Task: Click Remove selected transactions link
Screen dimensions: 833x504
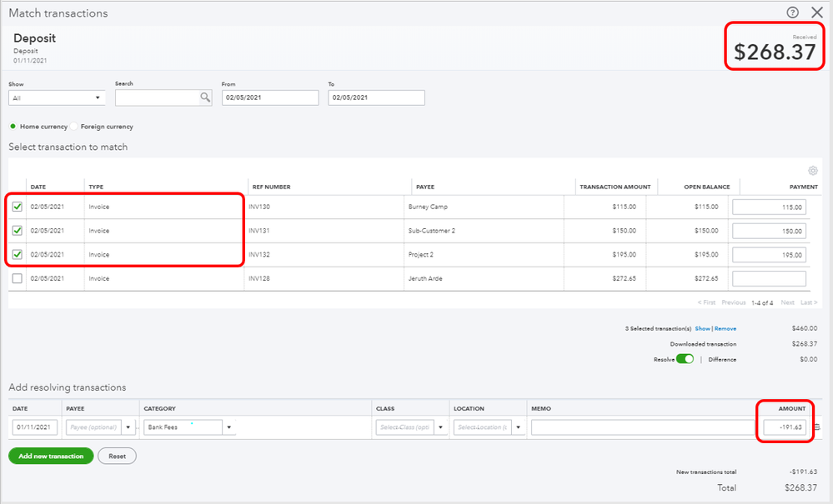Action: coord(725,328)
